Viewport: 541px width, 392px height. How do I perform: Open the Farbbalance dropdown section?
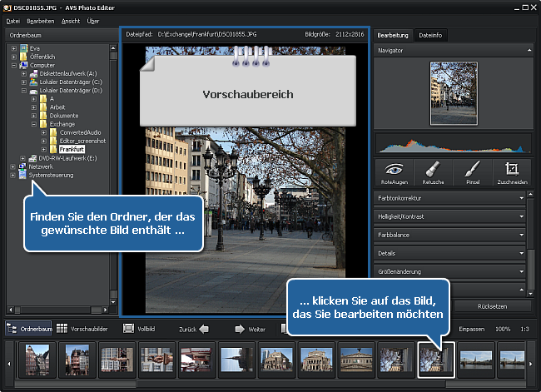[x=450, y=235]
